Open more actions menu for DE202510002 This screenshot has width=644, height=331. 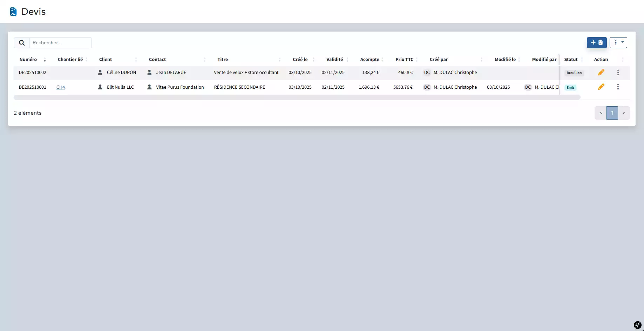(x=618, y=72)
